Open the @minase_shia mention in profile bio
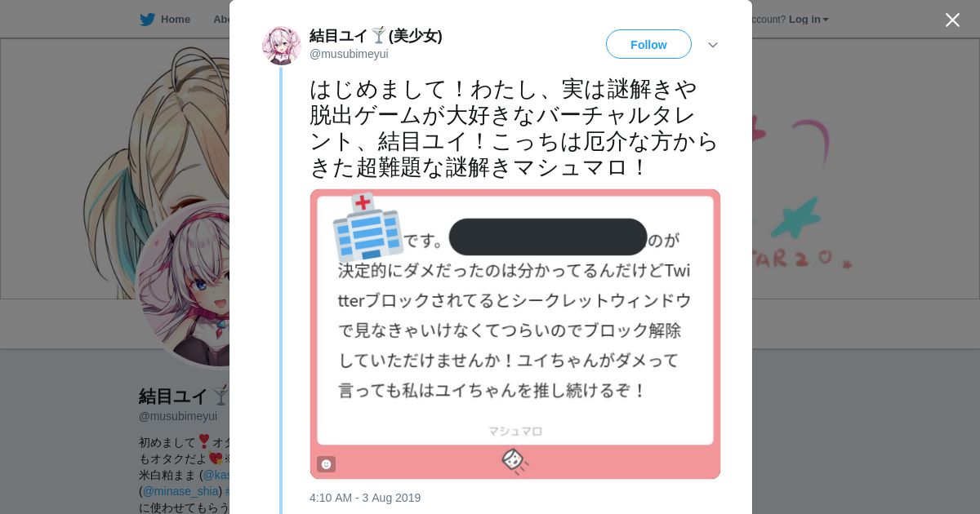980x514 pixels. coord(180,491)
